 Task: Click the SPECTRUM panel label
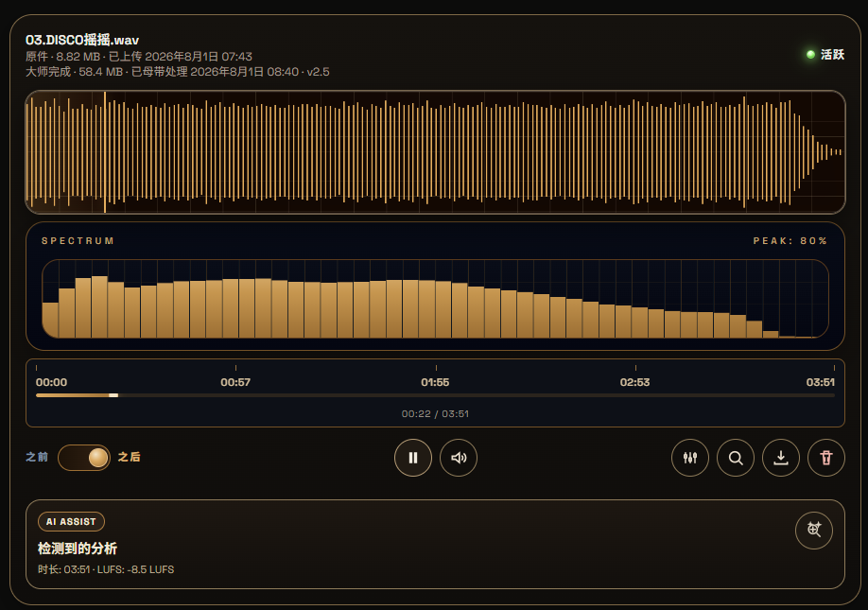click(78, 241)
